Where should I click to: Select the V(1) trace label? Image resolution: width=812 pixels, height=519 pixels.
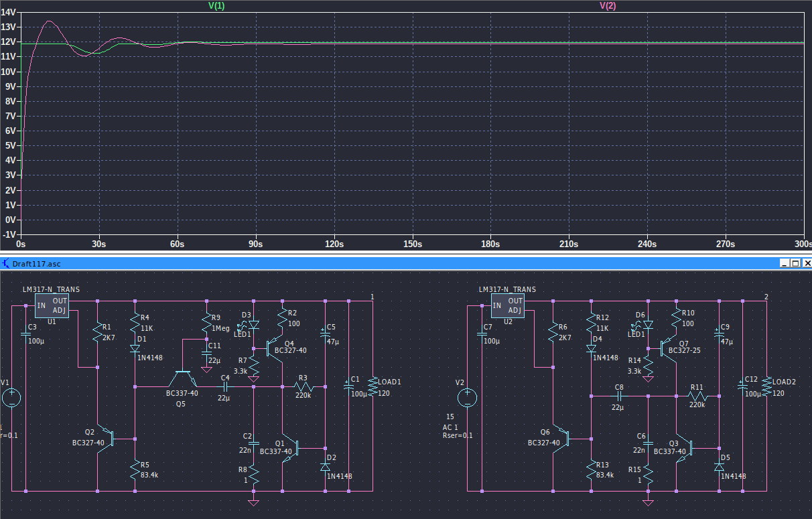click(216, 5)
